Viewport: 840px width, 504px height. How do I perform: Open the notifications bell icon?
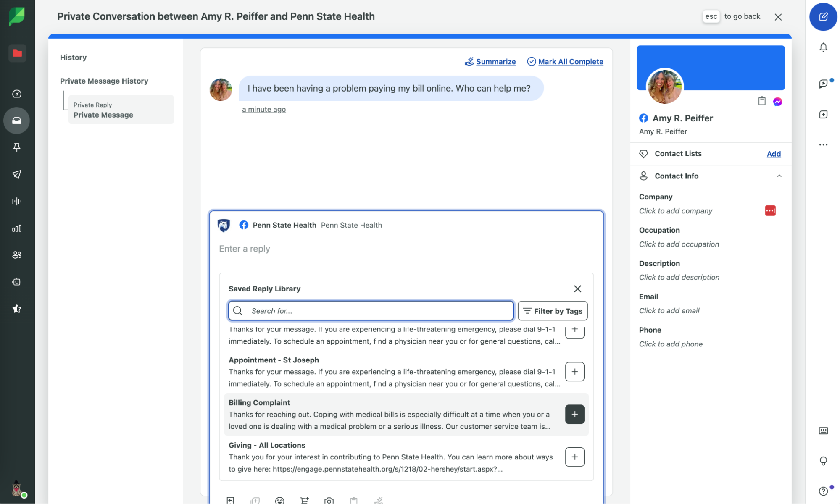pyautogui.click(x=823, y=47)
